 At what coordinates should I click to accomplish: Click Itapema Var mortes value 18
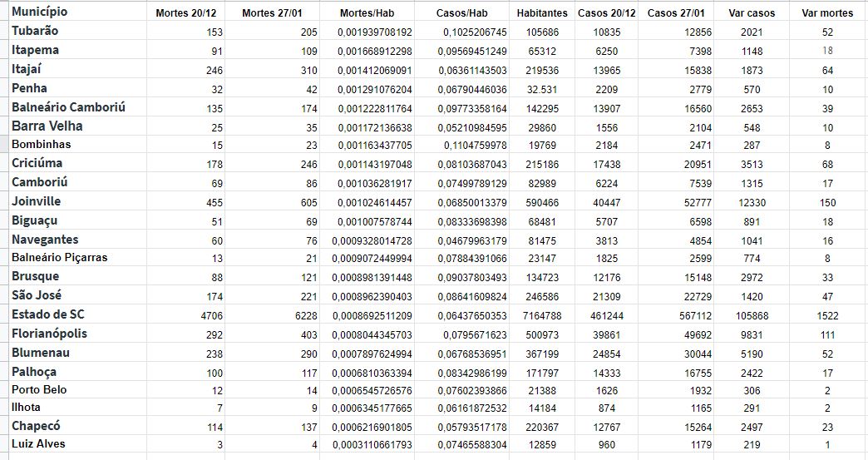[x=827, y=51]
